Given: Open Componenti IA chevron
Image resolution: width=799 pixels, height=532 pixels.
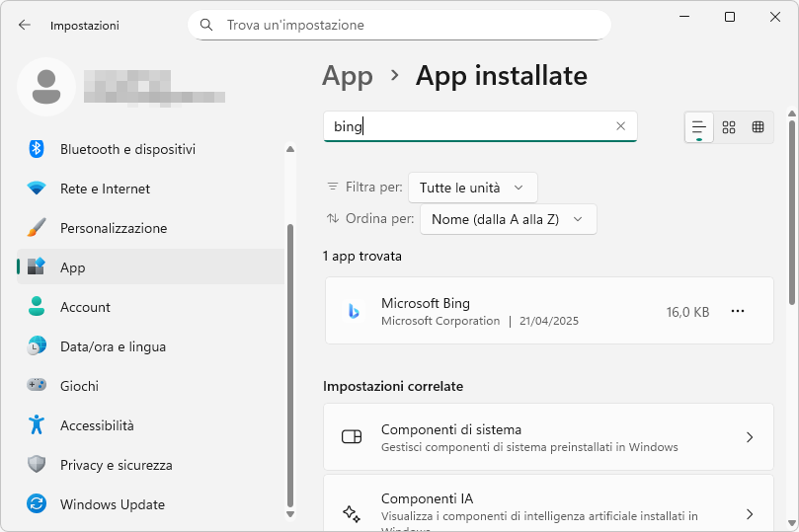Looking at the screenshot, I should (750, 514).
